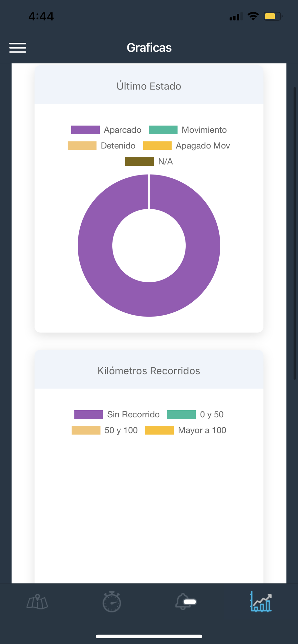Toggle the Apagado Mov legend swatch
The height and width of the screenshot is (644, 298).
click(157, 146)
